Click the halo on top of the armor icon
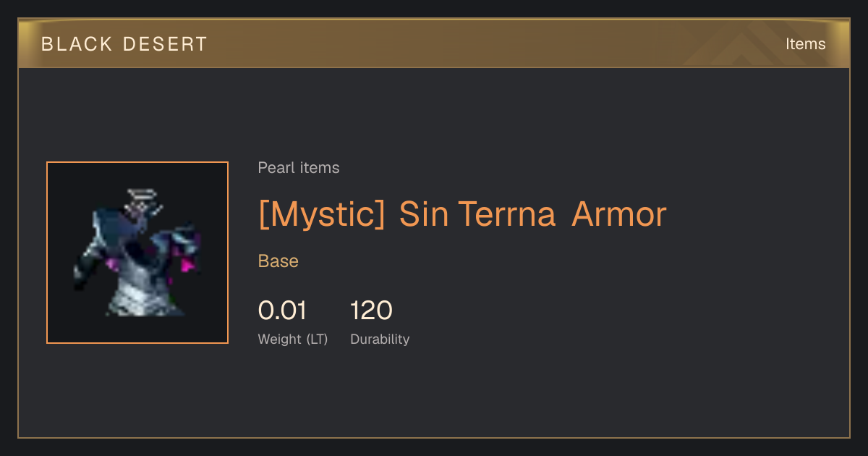The image size is (868, 456). [142, 194]
